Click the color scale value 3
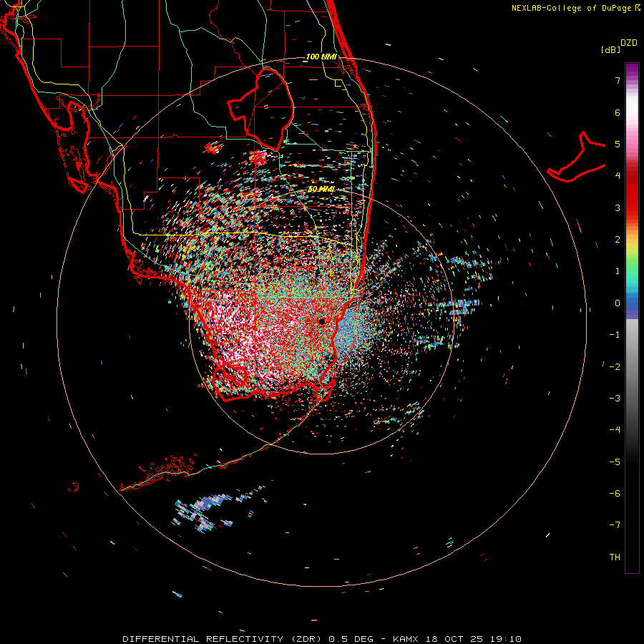The height and width of the screenshot is (644, 644). (x=618, y=208)
